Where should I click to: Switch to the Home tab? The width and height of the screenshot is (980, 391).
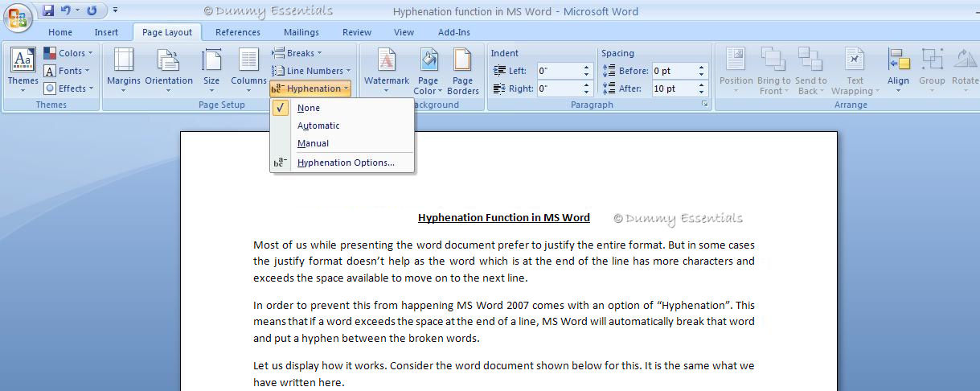[x=60, y=32]
